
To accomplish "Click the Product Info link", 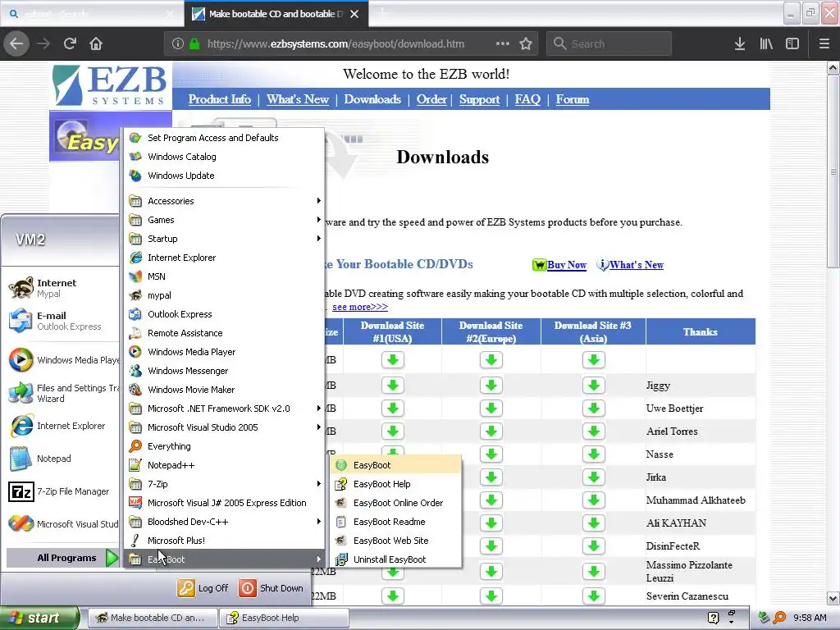I will tap(220, 99).
